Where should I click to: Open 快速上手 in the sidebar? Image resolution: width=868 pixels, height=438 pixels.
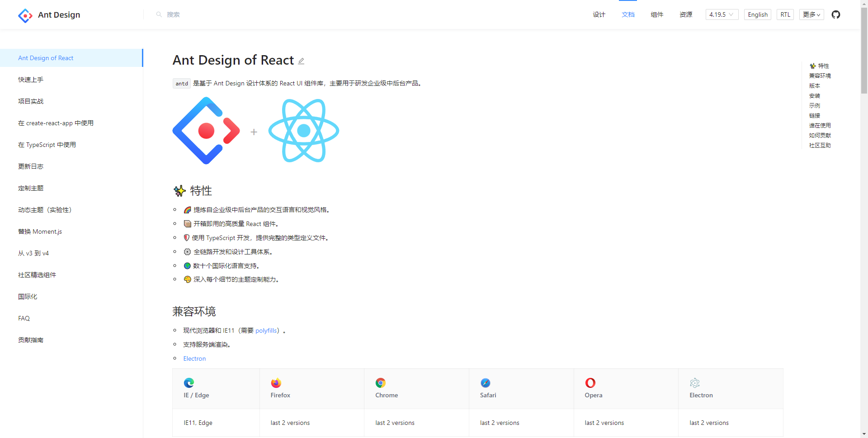coord(71,80)
